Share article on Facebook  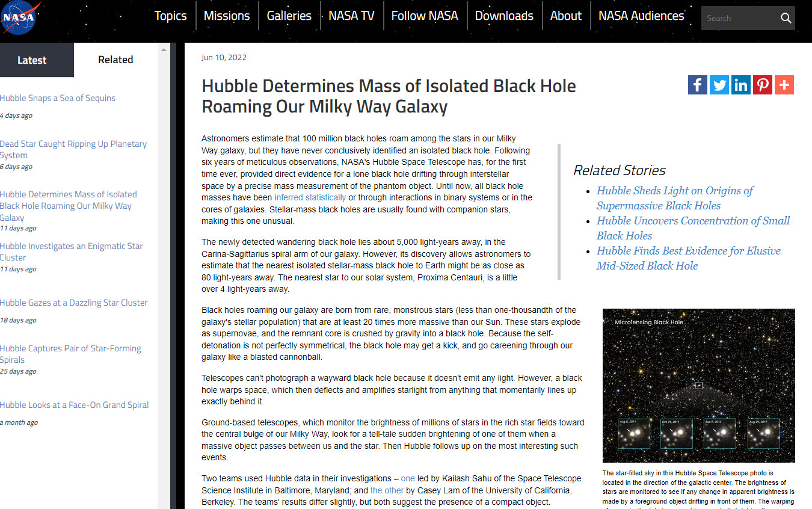click(x=698, y=85)
